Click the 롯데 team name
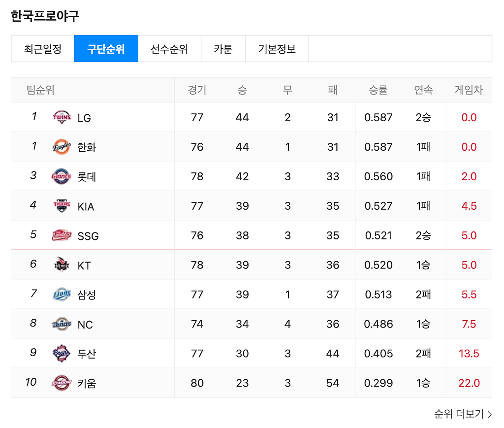 click(x=87, y=177)
